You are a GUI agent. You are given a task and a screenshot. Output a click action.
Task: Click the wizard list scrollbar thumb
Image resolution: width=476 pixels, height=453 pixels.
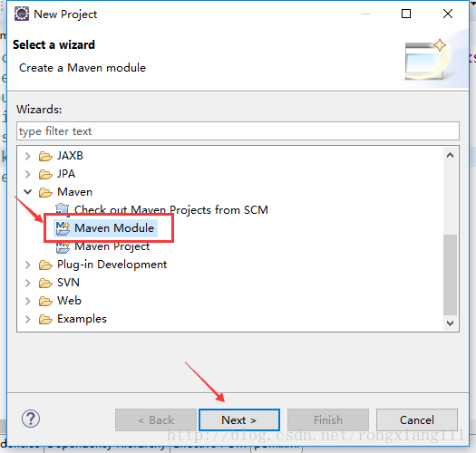pos(451,275)
